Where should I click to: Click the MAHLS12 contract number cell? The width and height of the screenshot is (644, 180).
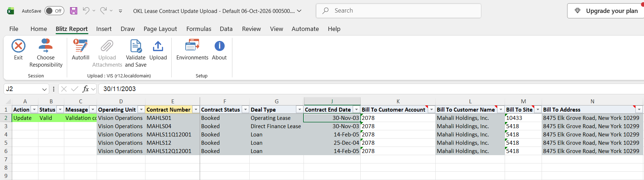tap(172, 143)
